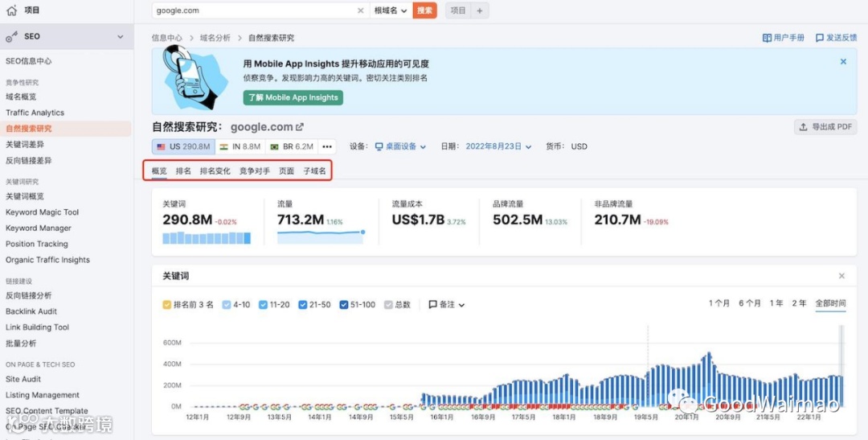Open the 用户手册 book icon link
This screenshot has width=868, height=440.
[x=768, y=39]
